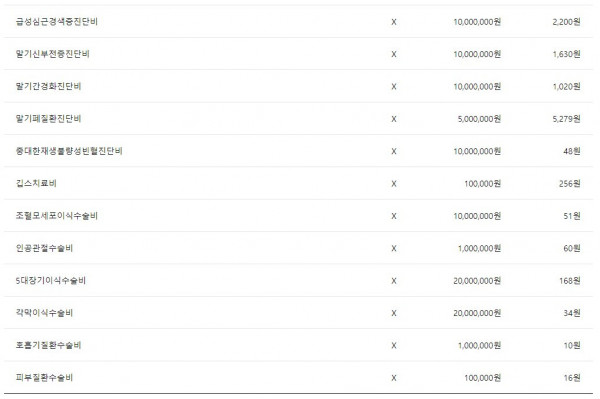Click the X mark next to 말기폐질환진단비
The height and width of the screenshot is (399, 600).
click(x=394, y=119)
